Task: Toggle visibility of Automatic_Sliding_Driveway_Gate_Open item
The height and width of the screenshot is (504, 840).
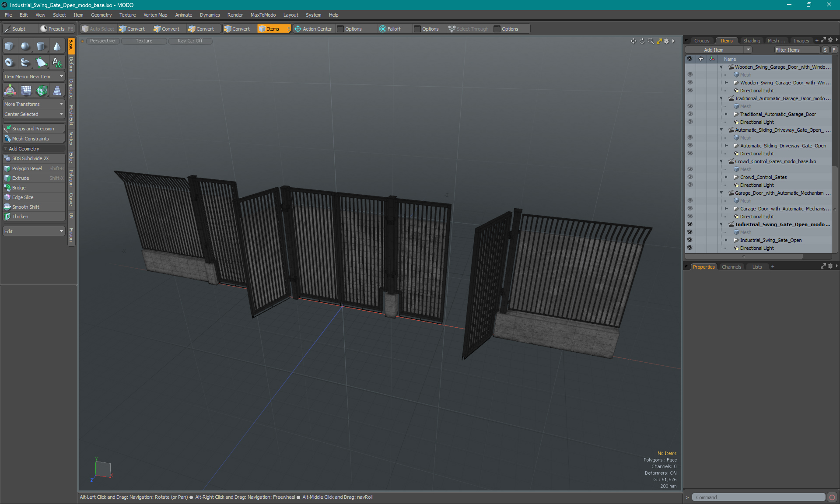Action: point(689,146)
